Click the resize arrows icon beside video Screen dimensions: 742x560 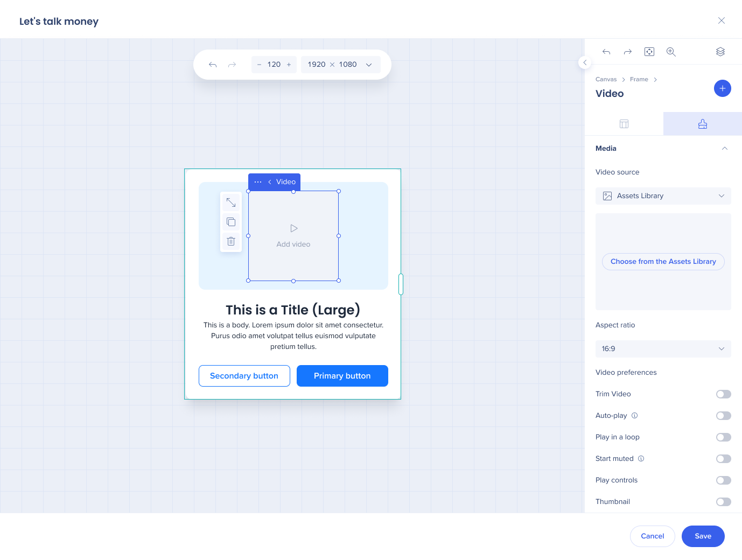coord(231,202)
